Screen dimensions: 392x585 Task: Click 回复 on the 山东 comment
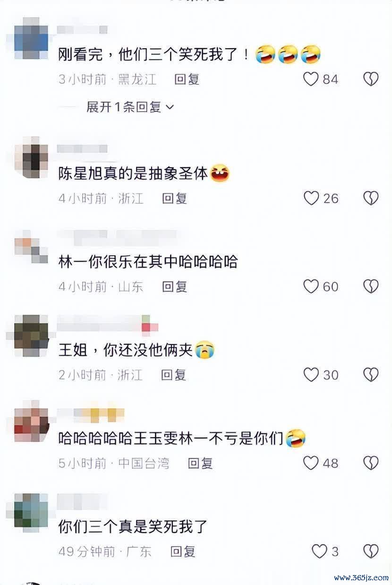pos(174,286)
